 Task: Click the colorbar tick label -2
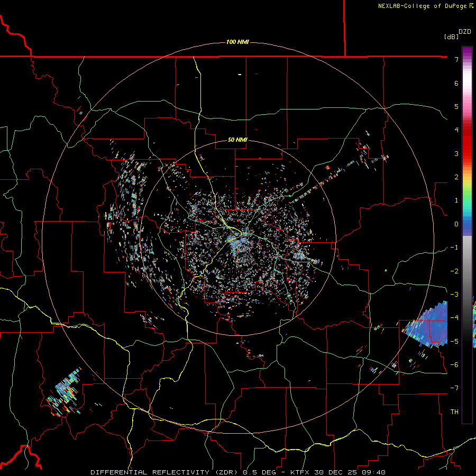(454, 271)
